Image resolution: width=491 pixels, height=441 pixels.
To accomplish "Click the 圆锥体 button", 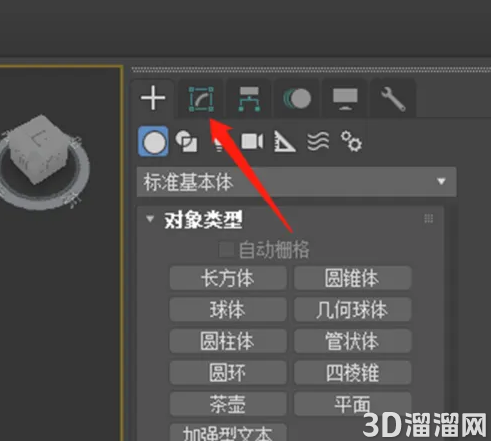I will [x=352, y=278].
